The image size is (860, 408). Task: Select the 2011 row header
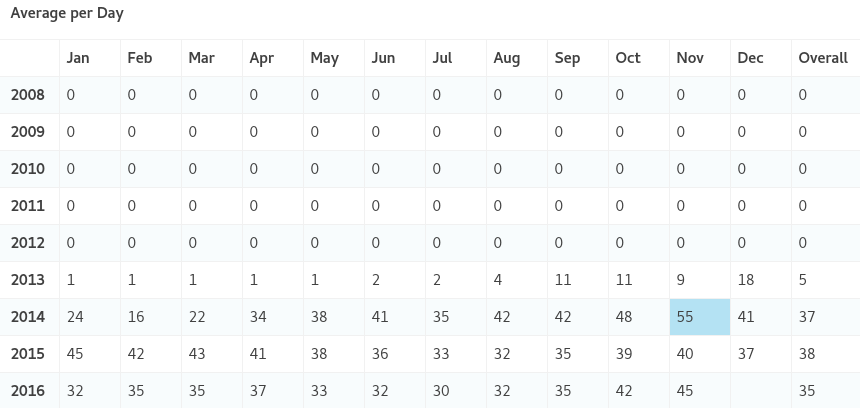pyautogui.click(x=28, y=206)
